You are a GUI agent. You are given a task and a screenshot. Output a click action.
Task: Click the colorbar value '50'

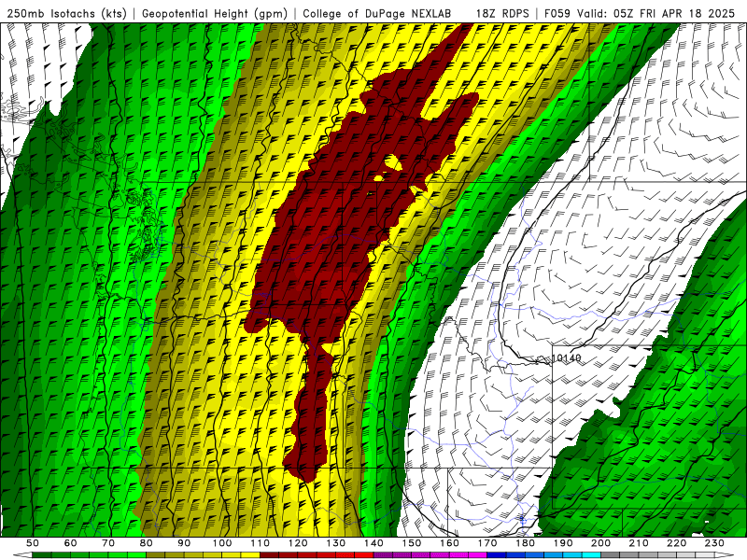(x=33, y=543)
